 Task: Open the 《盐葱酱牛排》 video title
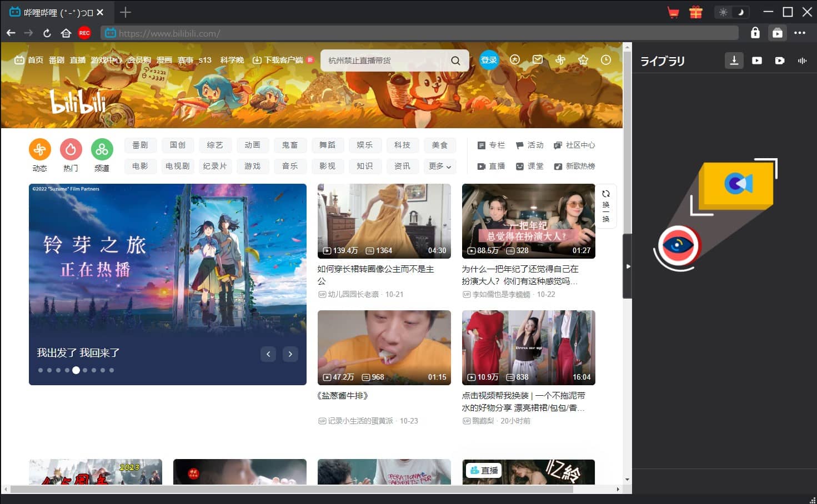[x=343, y=396]
